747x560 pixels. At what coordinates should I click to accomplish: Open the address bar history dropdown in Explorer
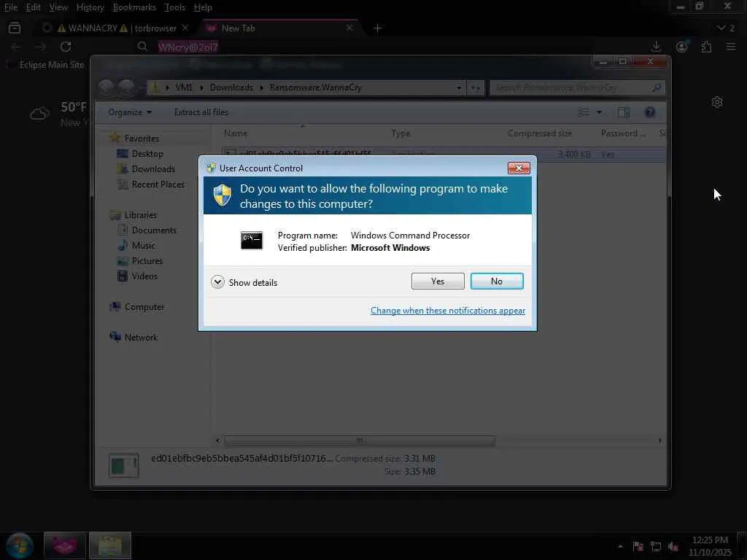(x=458, y=87)
